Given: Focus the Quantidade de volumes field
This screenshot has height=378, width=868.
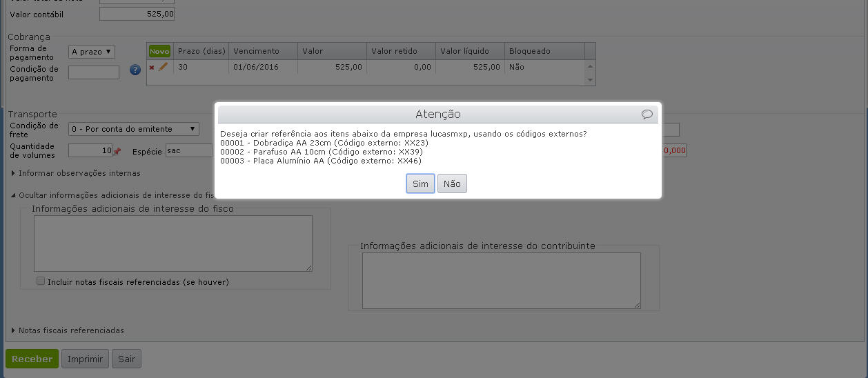Looking at the screenshot, I should (90, 150).
